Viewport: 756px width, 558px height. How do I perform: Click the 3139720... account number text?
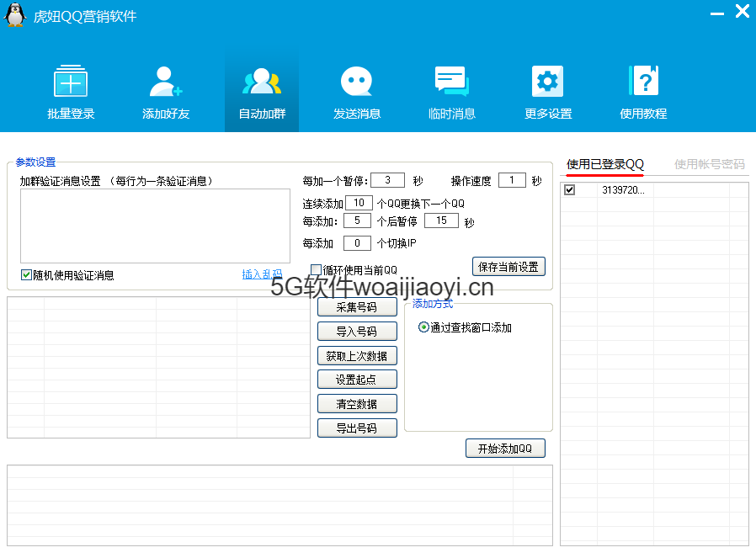[x=623, y=190]
